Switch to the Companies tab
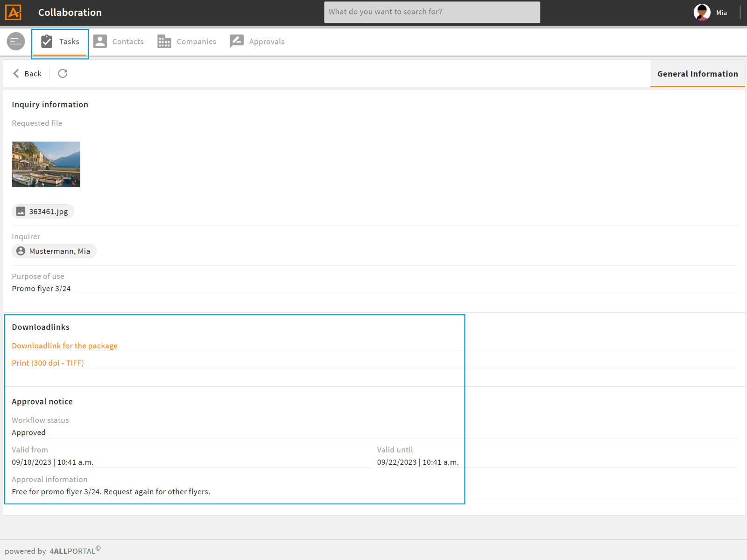 click(187, 42)
